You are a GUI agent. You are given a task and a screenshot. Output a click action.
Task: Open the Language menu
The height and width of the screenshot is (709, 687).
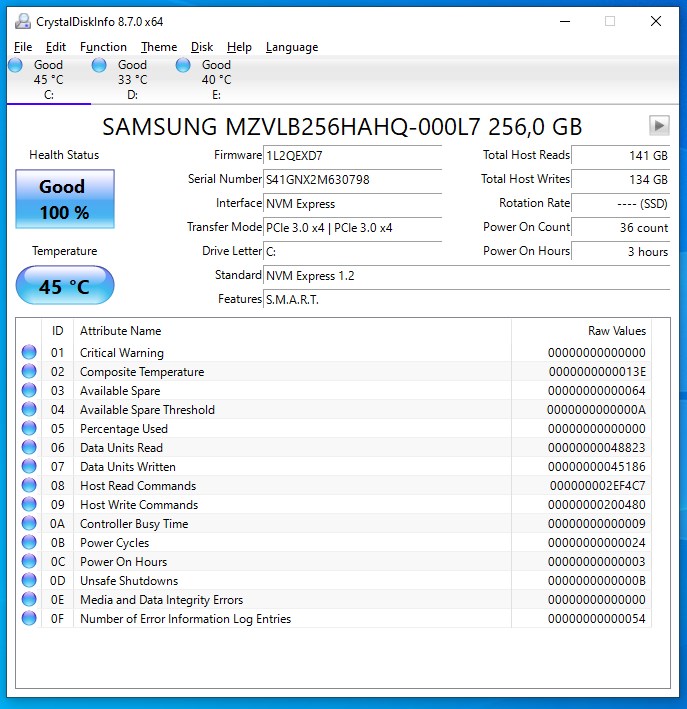coord(292,47)
